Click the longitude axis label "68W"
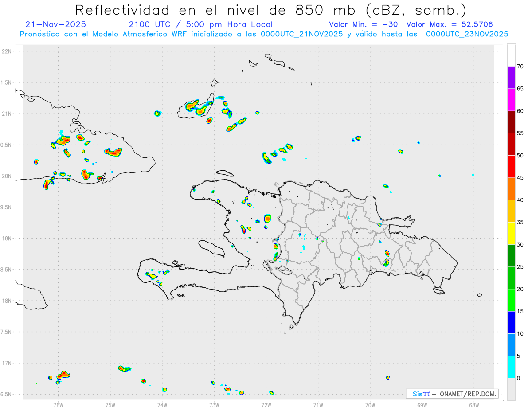532x411 pixels. 473,405
